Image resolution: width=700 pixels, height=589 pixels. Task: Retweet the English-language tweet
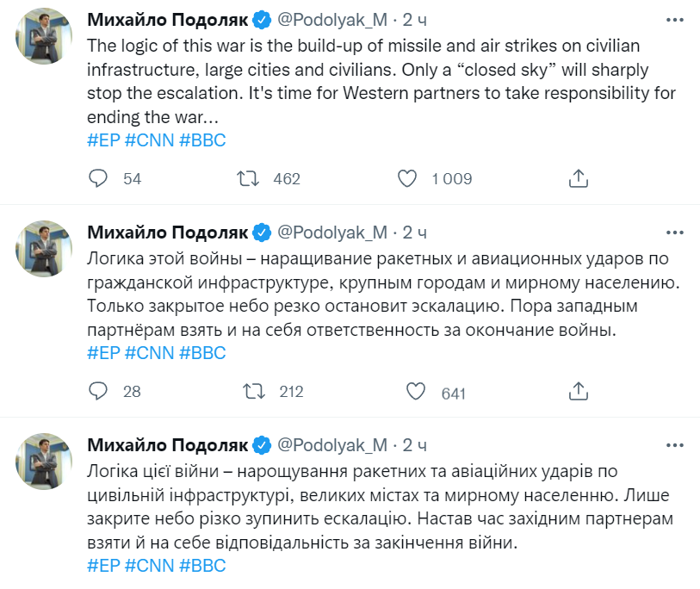(249, 178)
